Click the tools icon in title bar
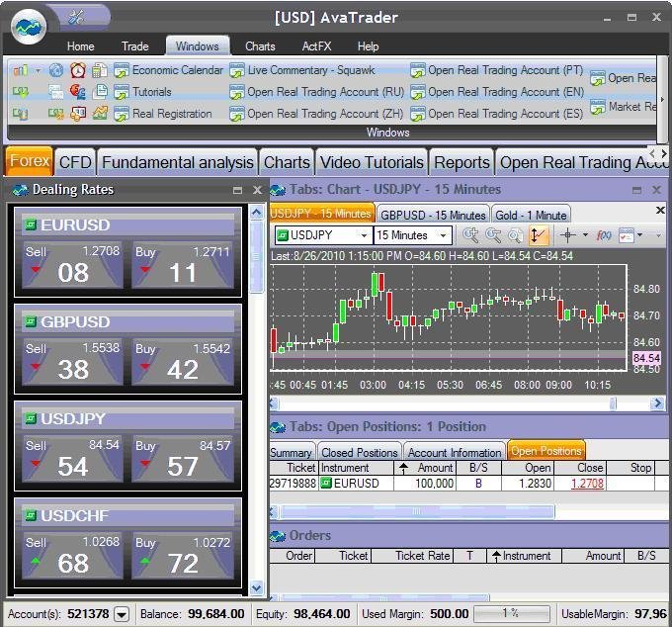The image size is (672, 627). tap(77, 17)
